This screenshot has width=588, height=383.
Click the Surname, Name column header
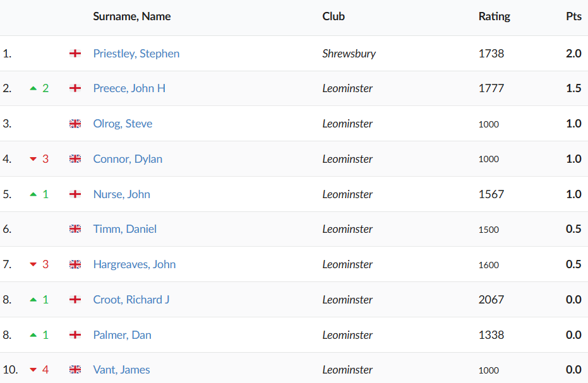click(131, 16)
